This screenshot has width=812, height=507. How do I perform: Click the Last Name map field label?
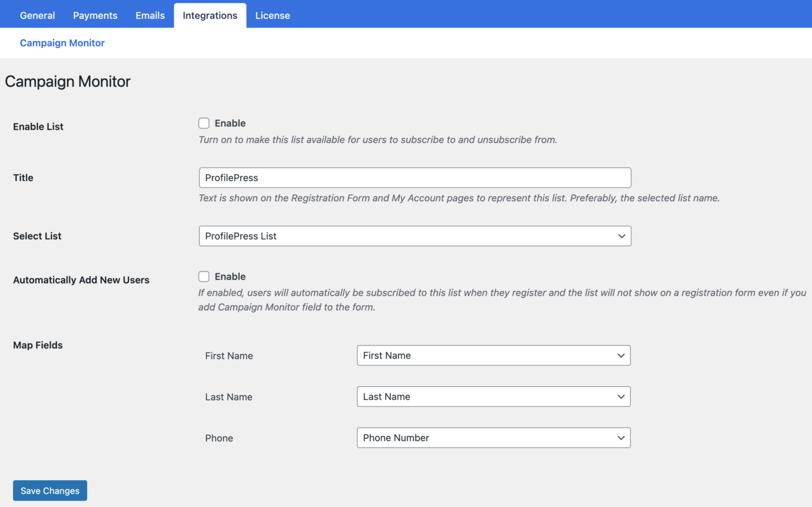(x=229, y=397)
